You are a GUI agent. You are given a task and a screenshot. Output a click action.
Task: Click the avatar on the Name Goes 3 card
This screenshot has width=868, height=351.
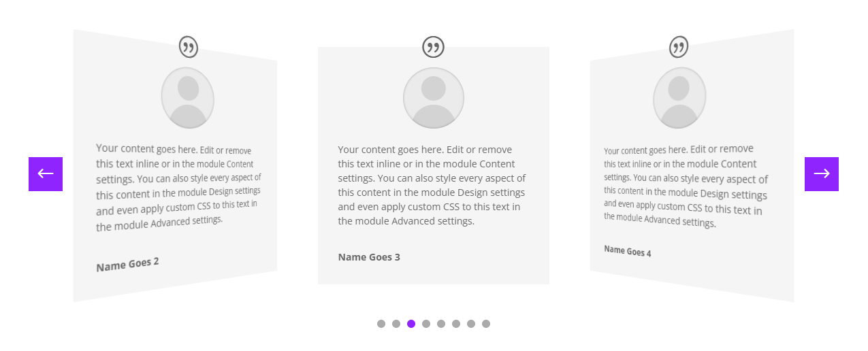[434, 98]
